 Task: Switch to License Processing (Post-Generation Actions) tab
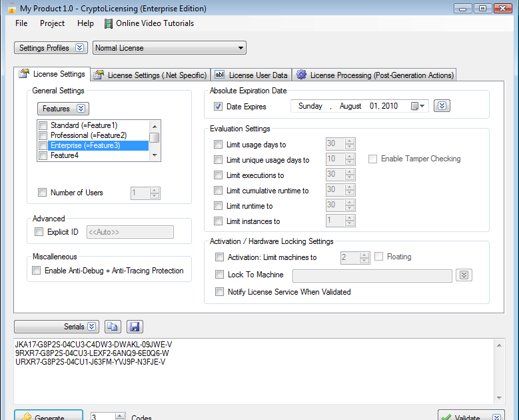pyautogui.click(x=374, y=75)
